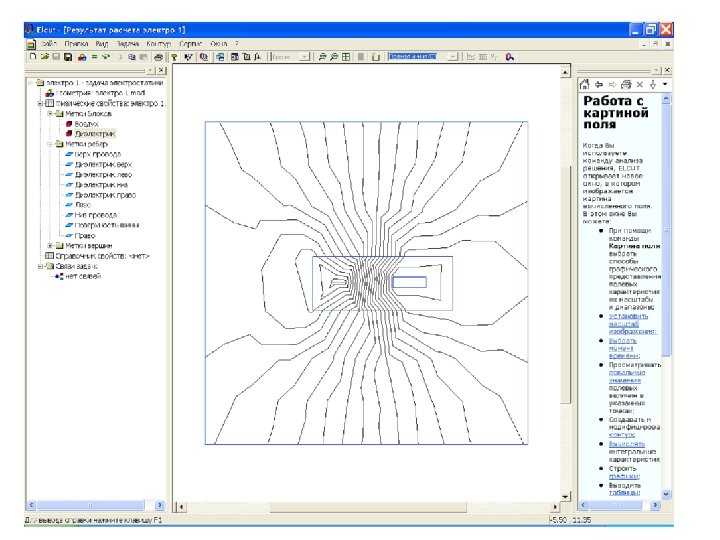The width and height of the screenshot is (720, 540).
Task: Click the field view horizontal scrollbar
Action: tap(368, 507)
